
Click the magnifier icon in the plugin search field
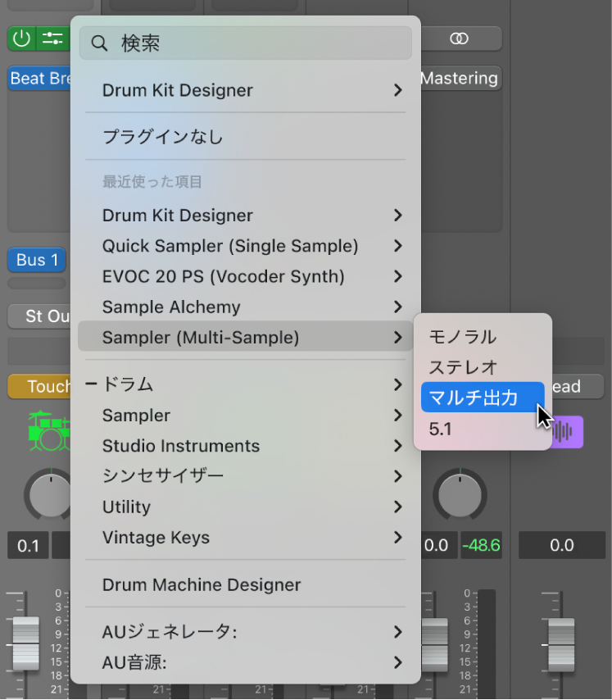pyautogui.click(x=99, y=42)
